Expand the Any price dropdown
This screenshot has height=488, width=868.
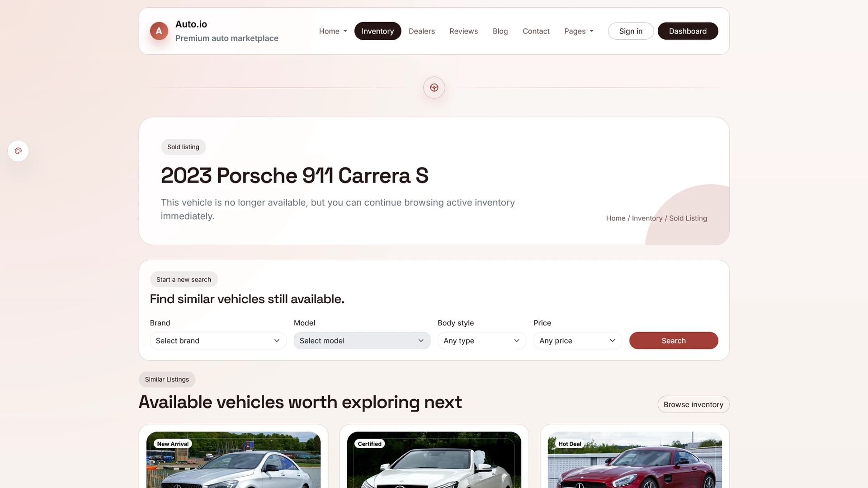point(577,341)
